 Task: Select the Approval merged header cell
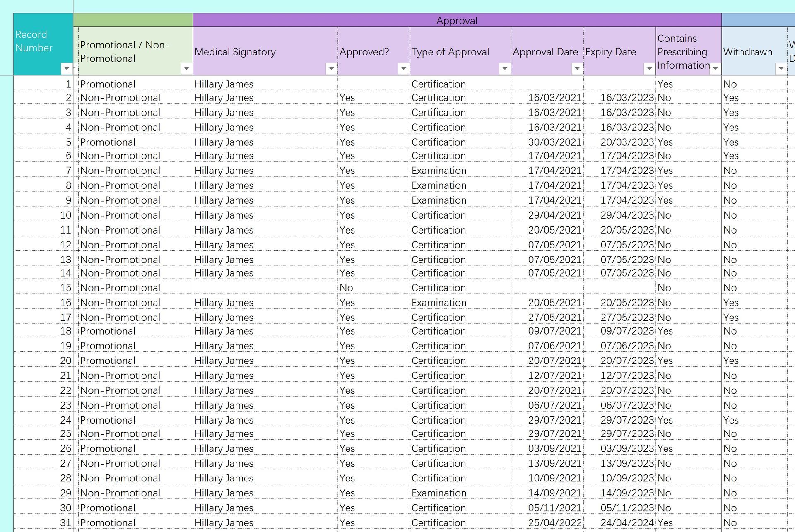pos(457,20)
